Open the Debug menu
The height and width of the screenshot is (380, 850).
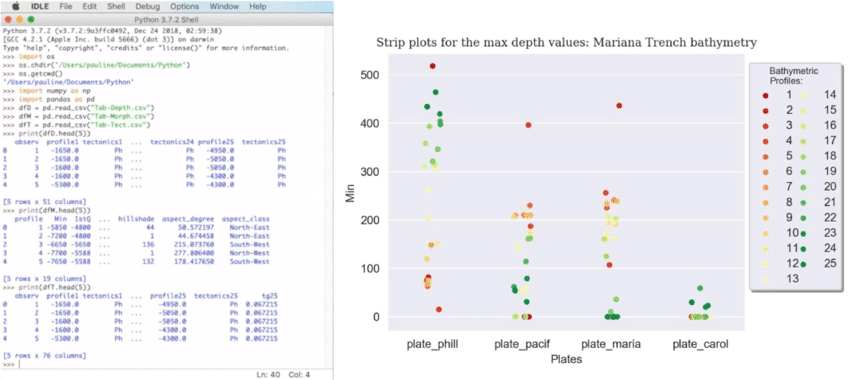146,7
